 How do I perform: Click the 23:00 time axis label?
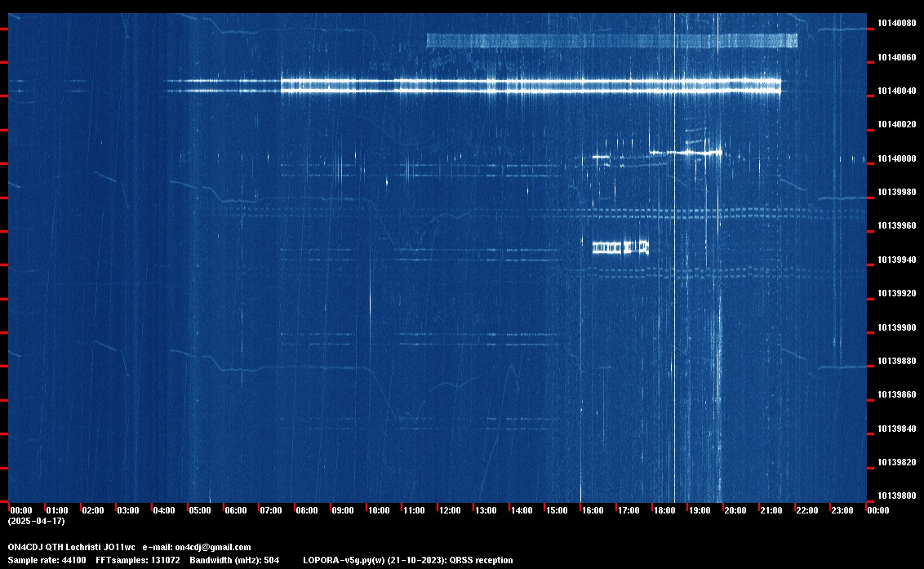click(x=842, y=510)
